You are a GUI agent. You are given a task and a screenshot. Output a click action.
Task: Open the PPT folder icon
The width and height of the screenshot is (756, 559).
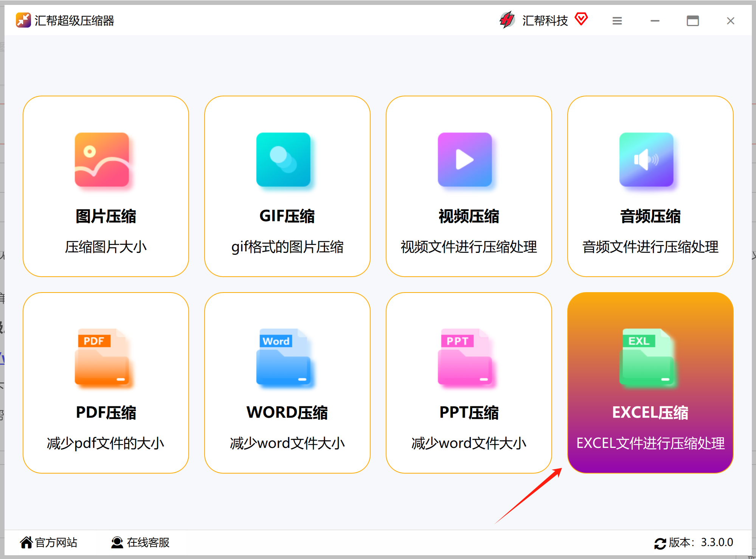pos(465,357)
